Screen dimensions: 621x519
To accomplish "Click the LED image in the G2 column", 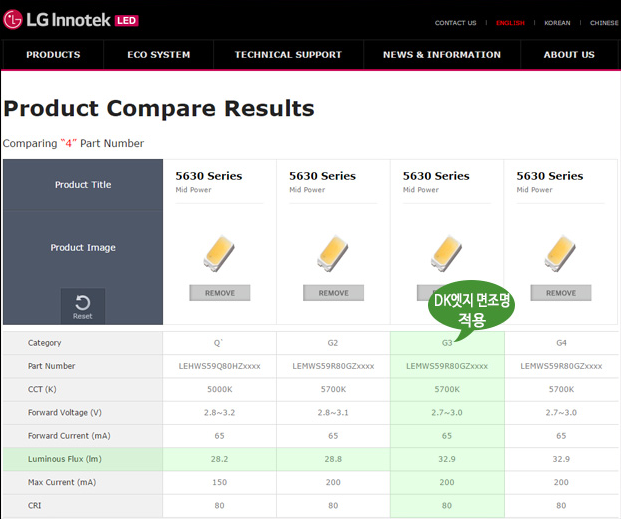I will [333, 254].
